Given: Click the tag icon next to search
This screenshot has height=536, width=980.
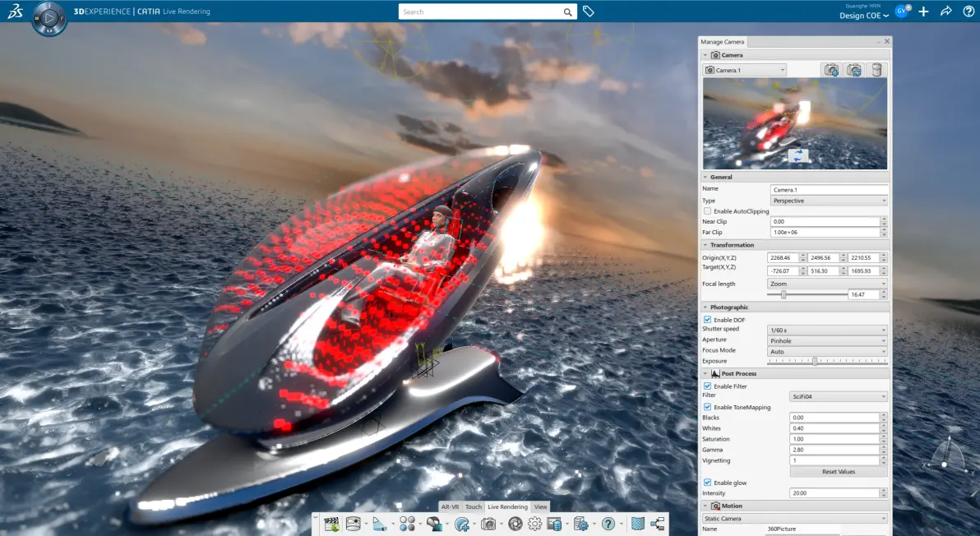Looking at the screenshot, I should pyautogui.click(x=588, y=12).
